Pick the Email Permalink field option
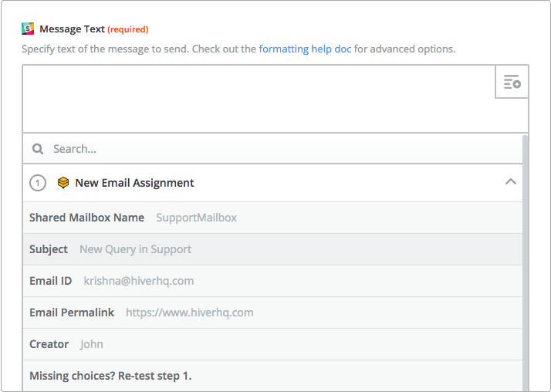This screenshot has width=551, height=392. pos(272,313)
